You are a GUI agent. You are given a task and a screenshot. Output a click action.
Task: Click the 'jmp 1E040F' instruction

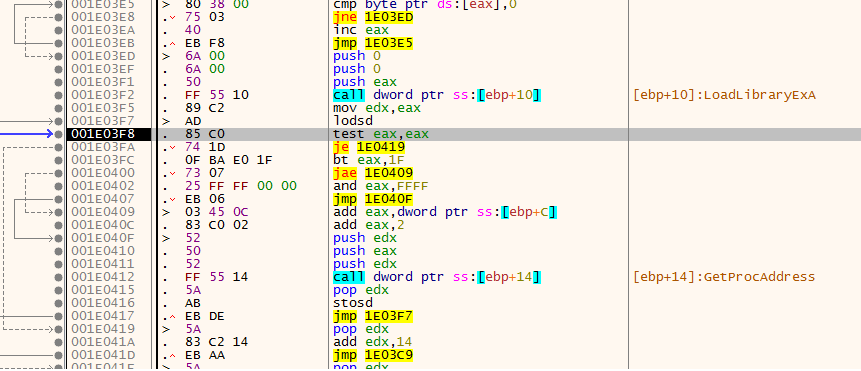373,199
